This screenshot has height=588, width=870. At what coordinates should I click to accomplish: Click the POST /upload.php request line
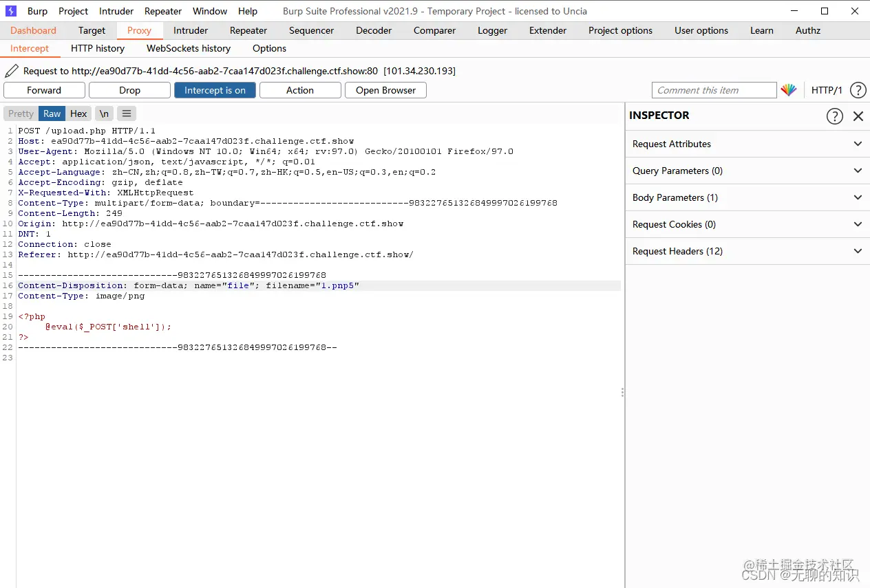click(x=87, y=131)
